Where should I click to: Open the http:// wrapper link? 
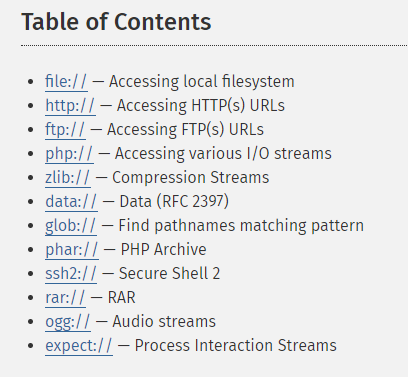[70, 106]
